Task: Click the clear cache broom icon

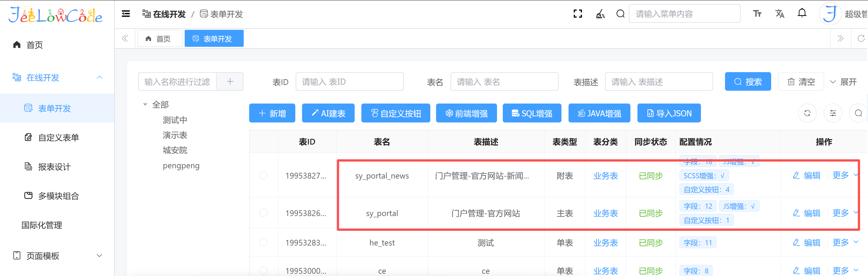Action: (600, 14)
